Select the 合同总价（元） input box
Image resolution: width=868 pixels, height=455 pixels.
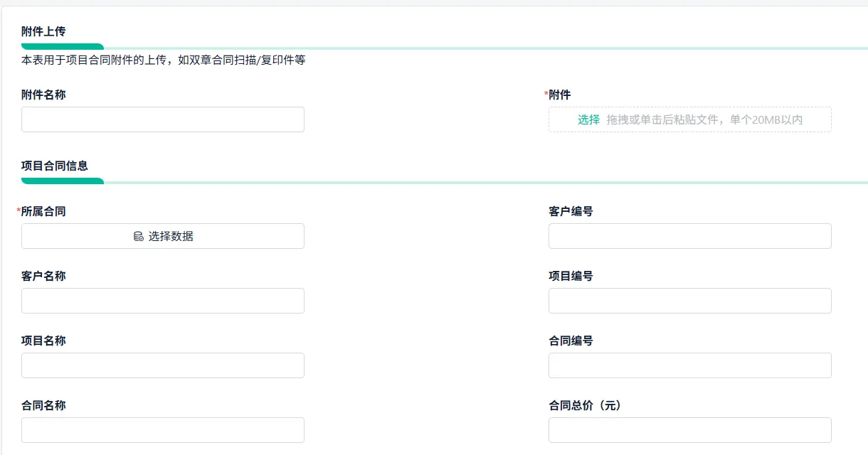pos(690,430)
